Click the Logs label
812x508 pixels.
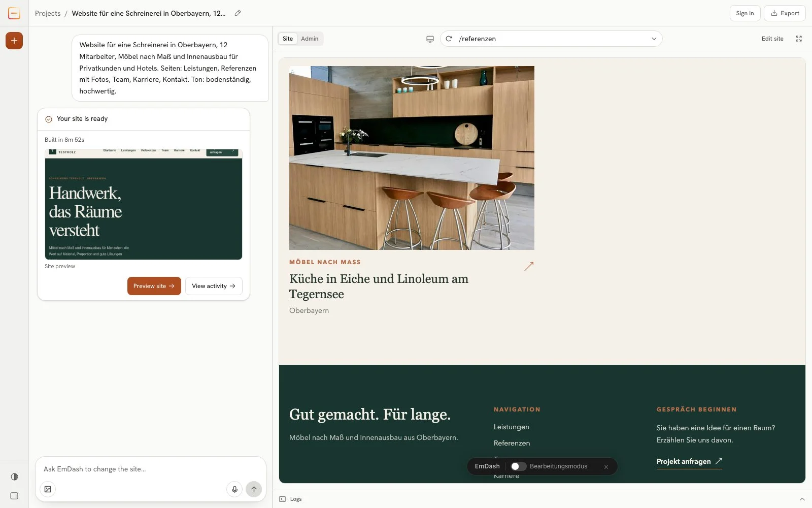[296, 499]
